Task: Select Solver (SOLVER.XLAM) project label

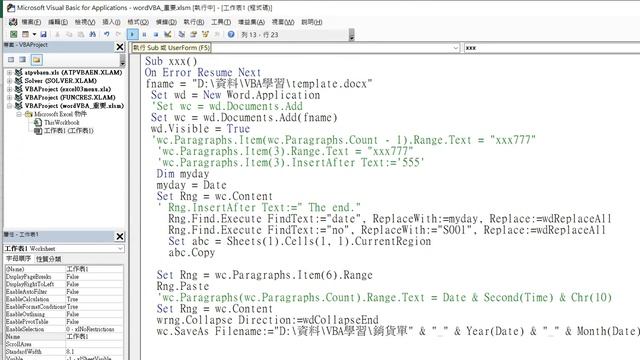Action: tap(60, 81)
